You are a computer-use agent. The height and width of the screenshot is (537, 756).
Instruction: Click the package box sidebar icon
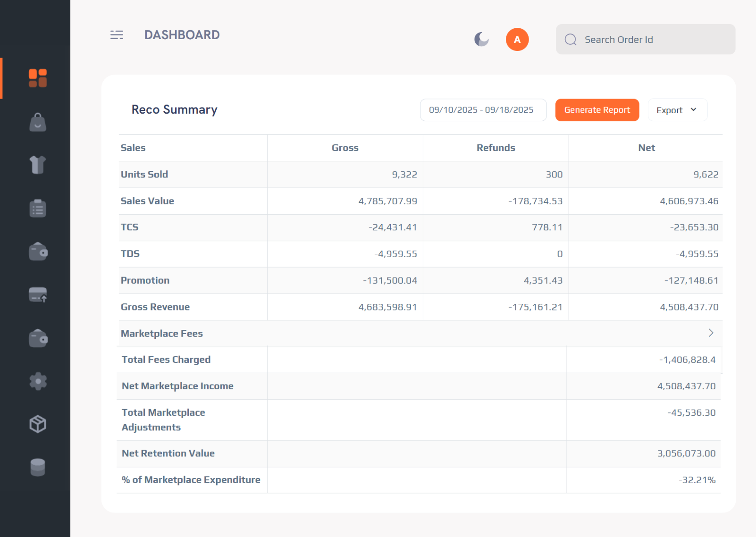(x=38, y=424)
